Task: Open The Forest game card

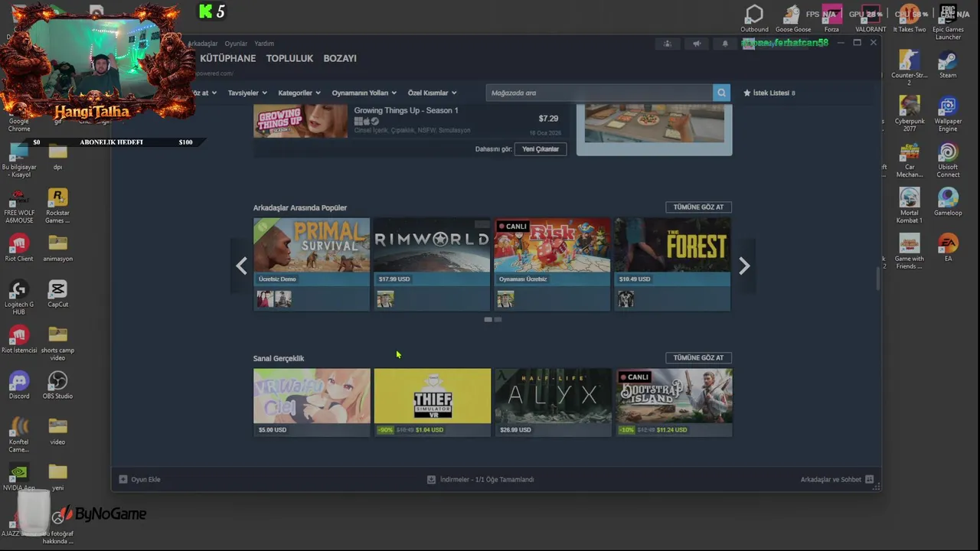Action: [673, 264]
